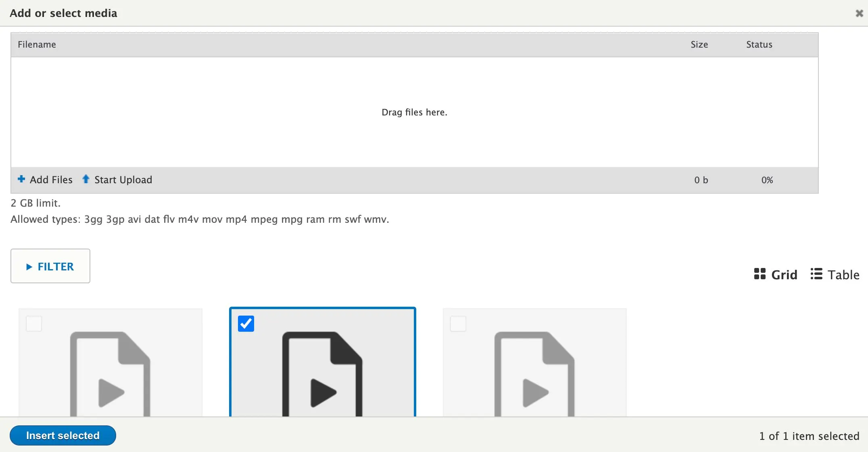The width and height of the screenshot is (868, 452).
Task: Click the Drag files here drop area
Action: (414, 112)
